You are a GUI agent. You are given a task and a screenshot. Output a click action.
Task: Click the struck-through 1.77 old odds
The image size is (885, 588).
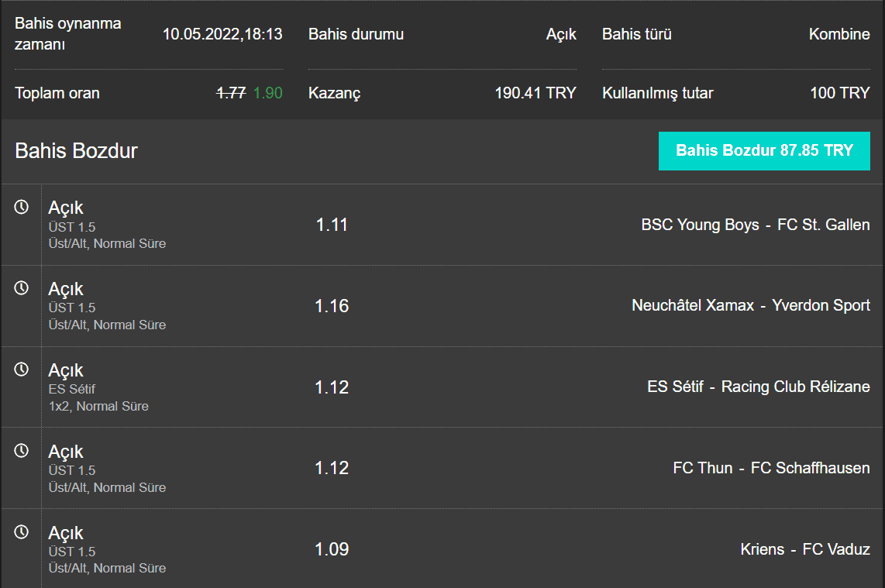(232, 92)
